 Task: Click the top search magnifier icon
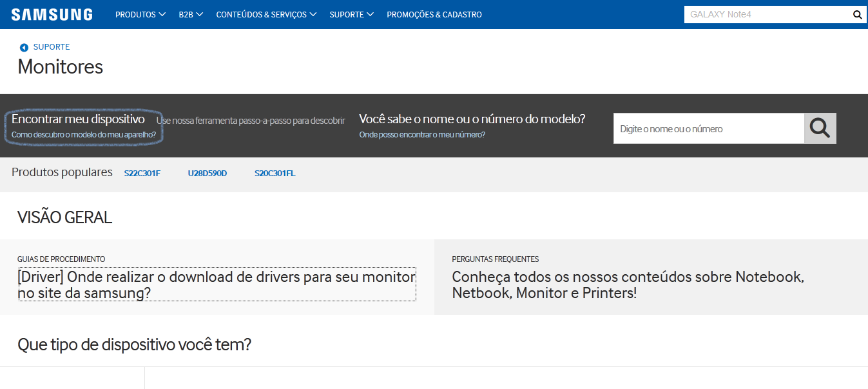857,14
